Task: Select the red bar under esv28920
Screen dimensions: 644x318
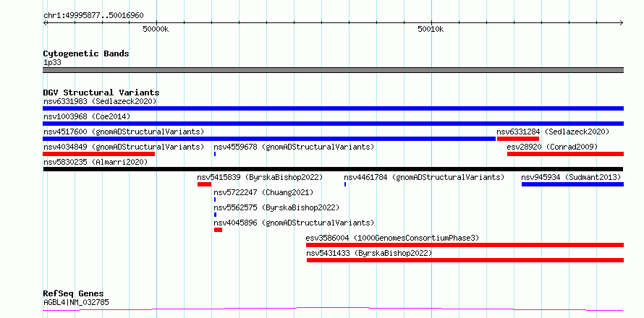Action: (566, 154)
